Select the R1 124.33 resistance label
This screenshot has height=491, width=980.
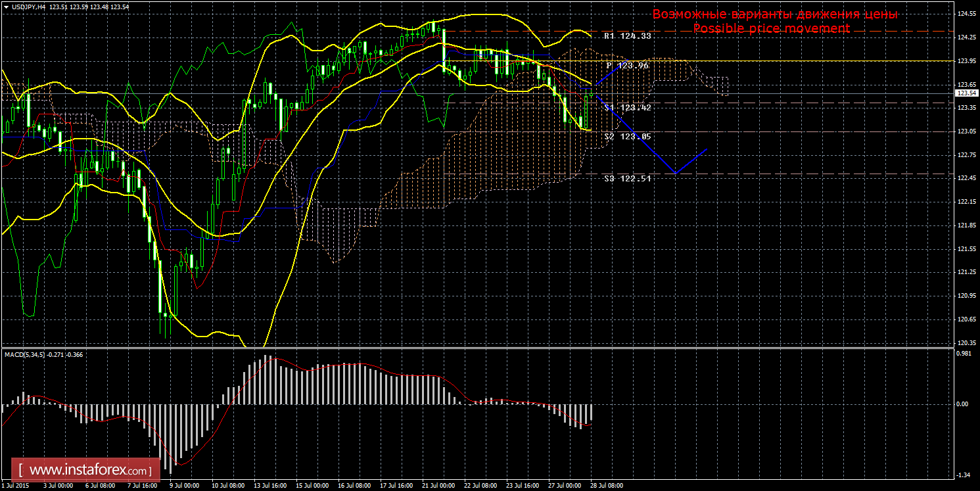[628, 36]
